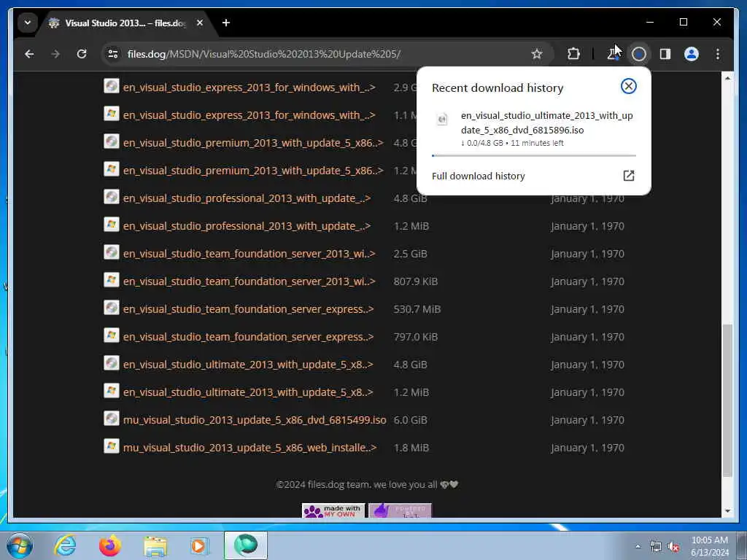Open mu_visual_studio web installer 1.8 MiB link
Image resolution: width=747 pixels, height=560 pixels.
[x=249, y=448]
